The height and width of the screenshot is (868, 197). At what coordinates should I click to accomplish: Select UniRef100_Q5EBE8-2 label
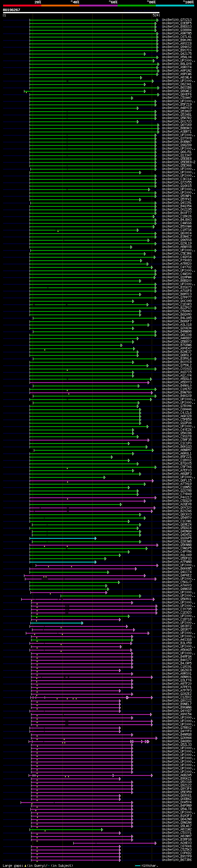pyautogui.click(x=179, y=162)
